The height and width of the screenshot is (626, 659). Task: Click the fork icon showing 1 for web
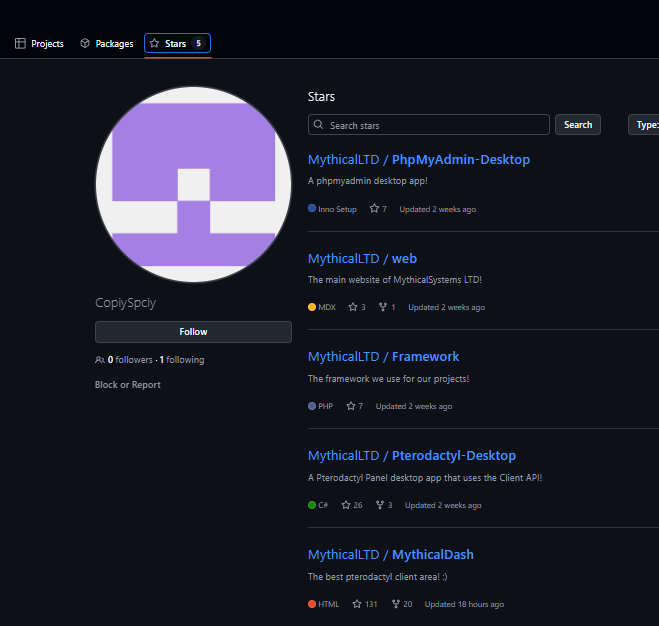point(383,307)
